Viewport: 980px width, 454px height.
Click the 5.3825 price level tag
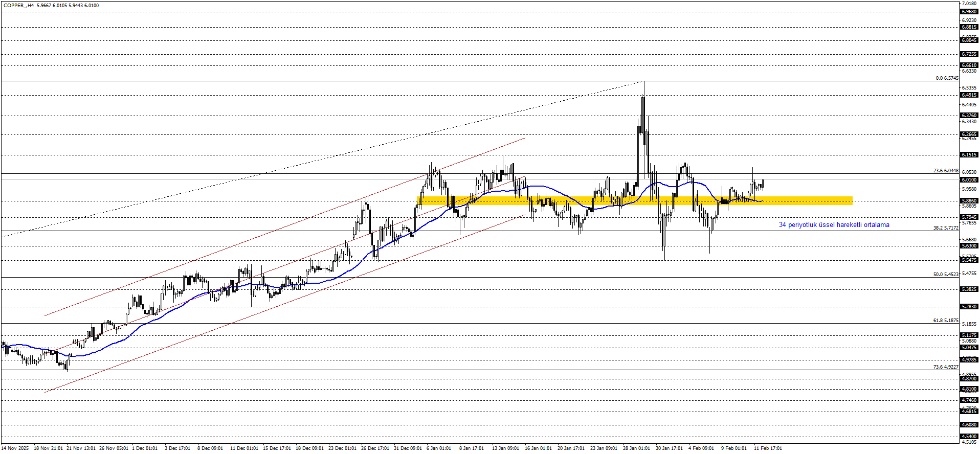point(969,289)
